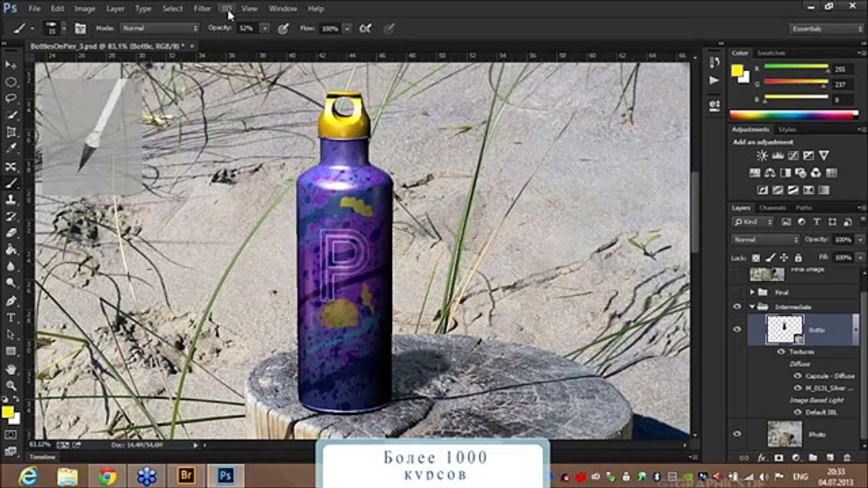Open Brush Preset picker arrow

point(64,28)
